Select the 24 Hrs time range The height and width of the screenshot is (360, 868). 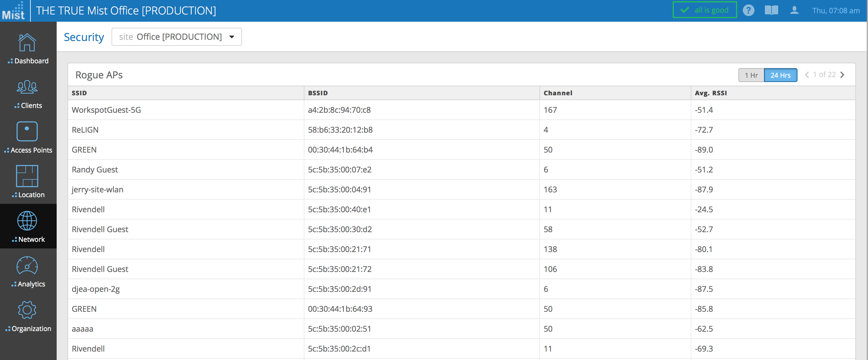click(x=780, y=75)
